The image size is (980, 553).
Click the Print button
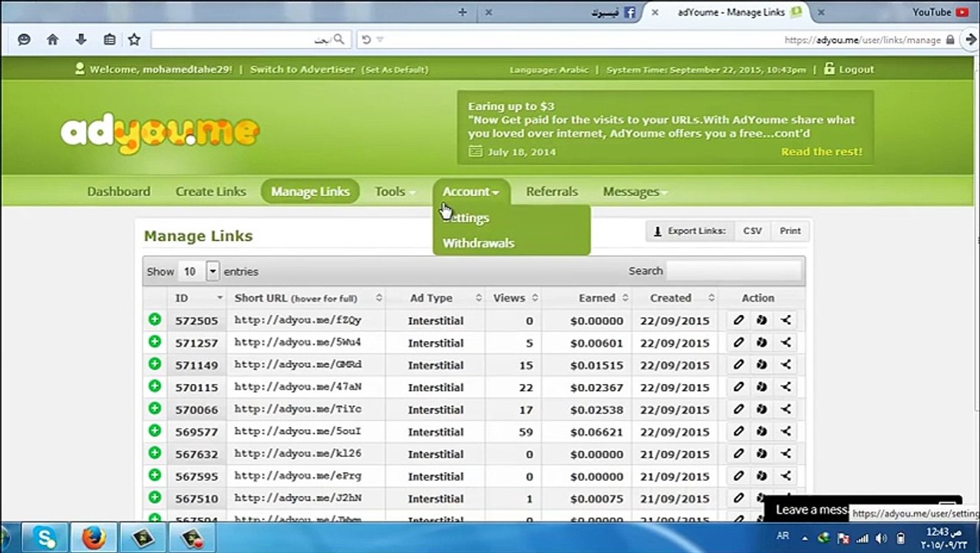(790, 230)
